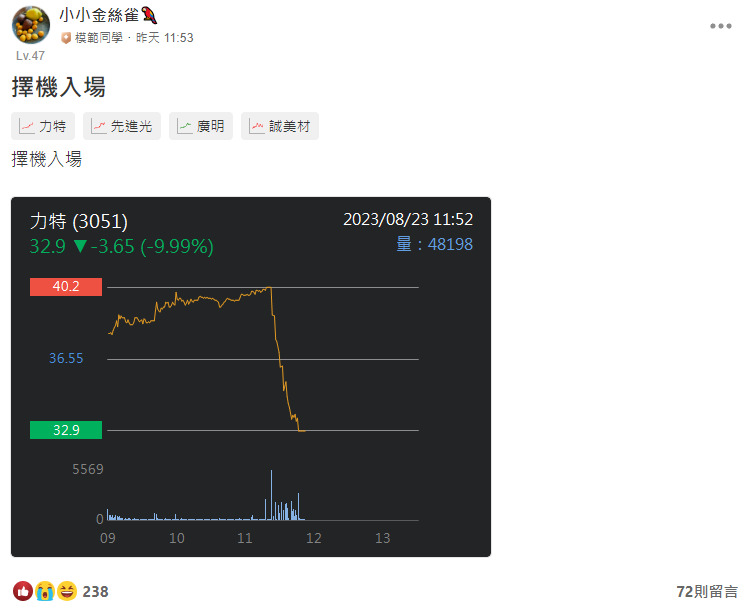Click the stock name 力特 (3051)

79,221
